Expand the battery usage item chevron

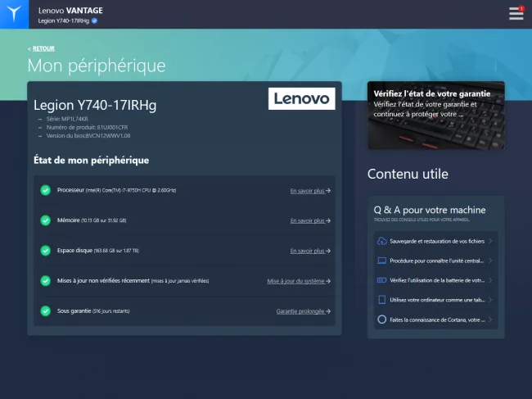pyautogui.click(x=490, y=280)
